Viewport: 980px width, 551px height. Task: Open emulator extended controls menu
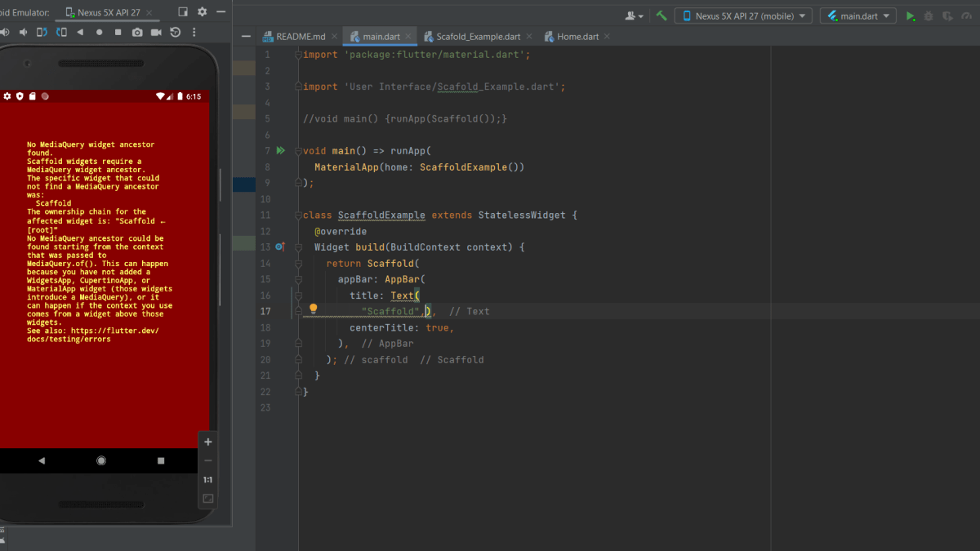[x=194, y=32]
